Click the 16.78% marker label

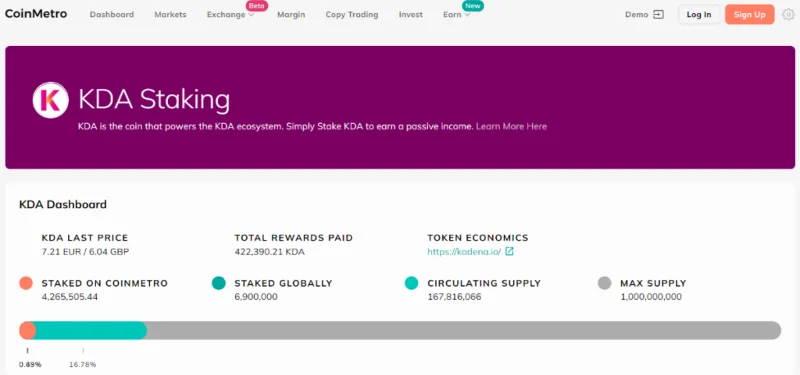83,364
